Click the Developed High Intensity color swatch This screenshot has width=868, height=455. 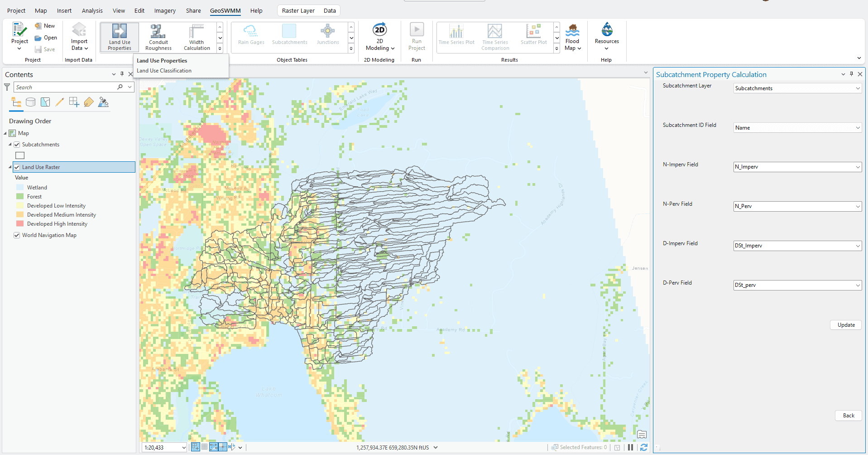20,224
